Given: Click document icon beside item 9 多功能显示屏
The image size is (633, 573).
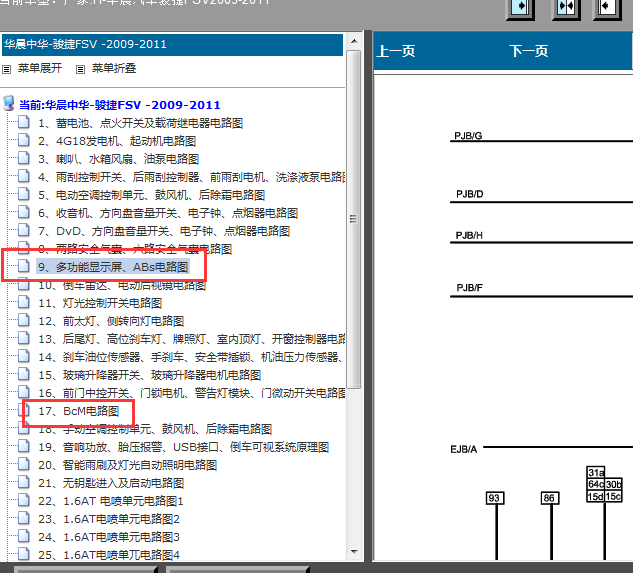Looking at the screenshot, I should pyautogui.click(x=24, y=266).
